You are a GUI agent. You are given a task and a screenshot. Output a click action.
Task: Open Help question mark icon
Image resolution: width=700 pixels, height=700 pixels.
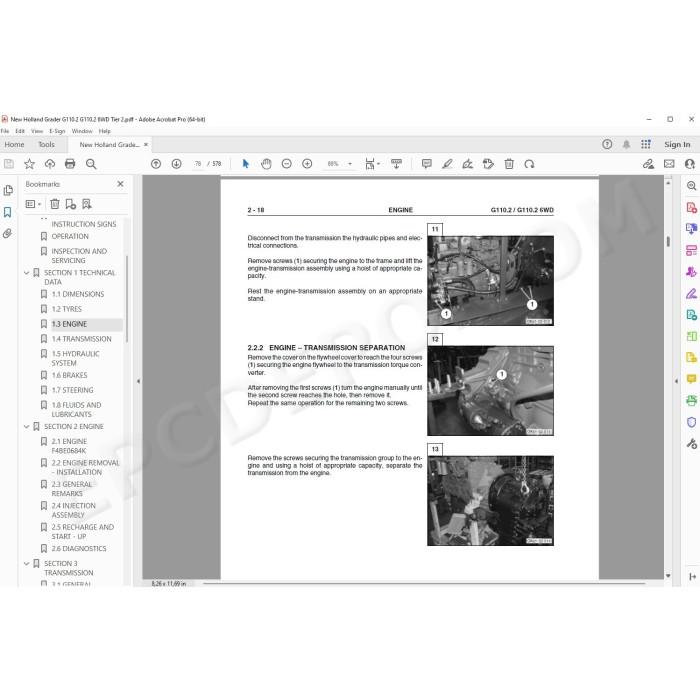coord(607,144)
